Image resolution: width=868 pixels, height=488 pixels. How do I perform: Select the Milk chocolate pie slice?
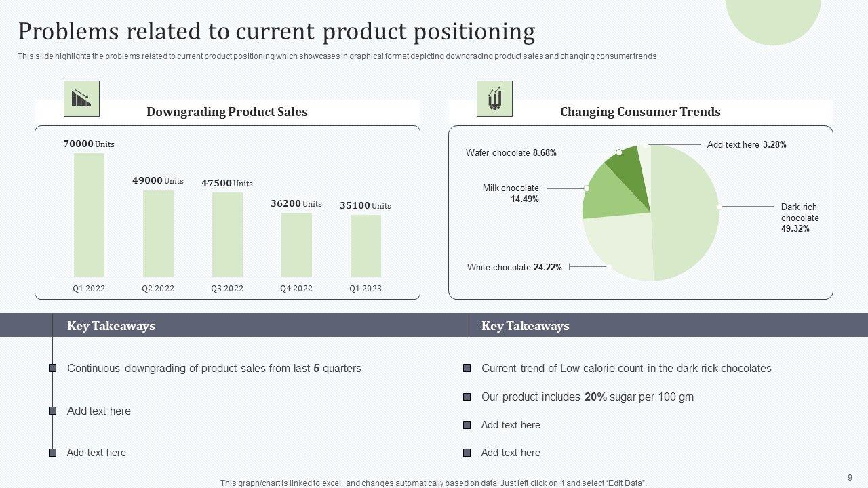610,193
